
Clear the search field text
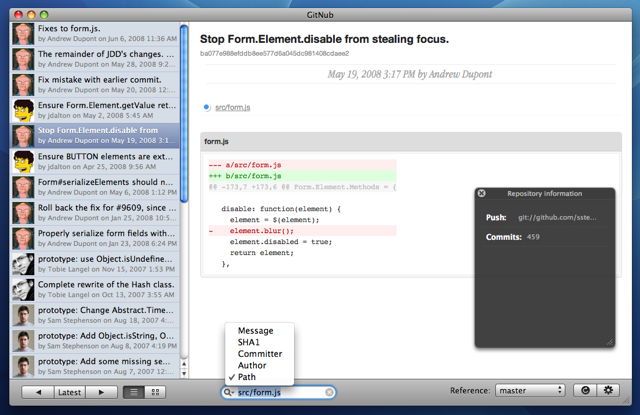point(329,393)
